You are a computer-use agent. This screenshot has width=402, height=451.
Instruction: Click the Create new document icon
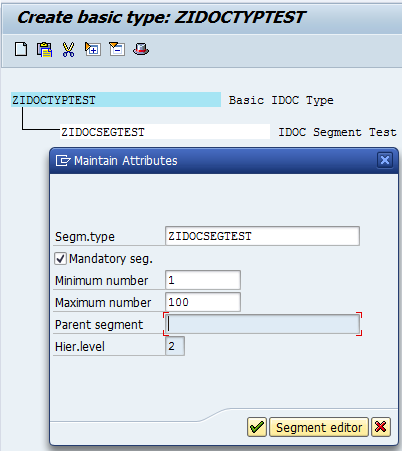[x=21, y=49]
